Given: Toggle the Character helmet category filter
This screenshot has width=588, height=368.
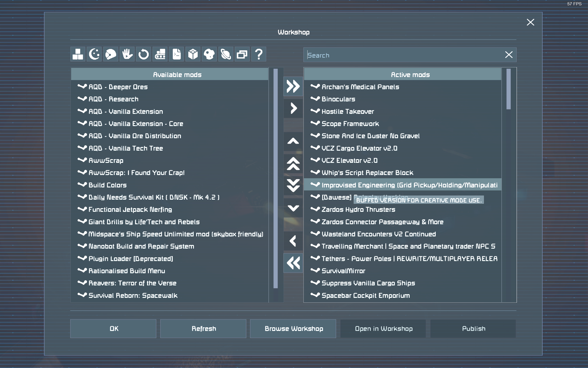Looking at the screenshot, I should click(x=111, y=54).
